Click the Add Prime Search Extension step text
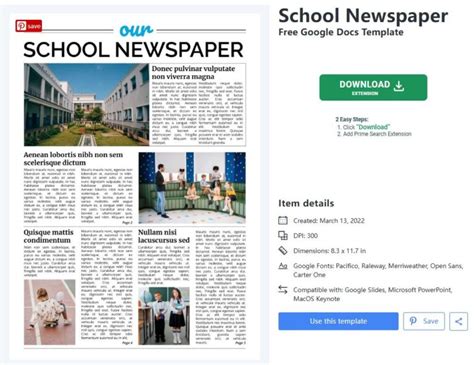 [x=377, y=134]
